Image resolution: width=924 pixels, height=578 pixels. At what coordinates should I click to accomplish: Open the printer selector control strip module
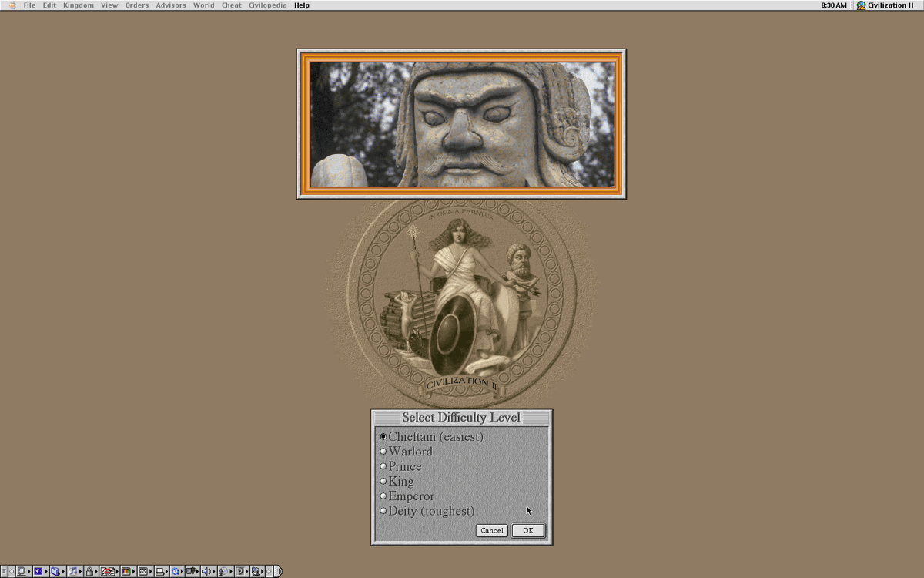[160, 572]
